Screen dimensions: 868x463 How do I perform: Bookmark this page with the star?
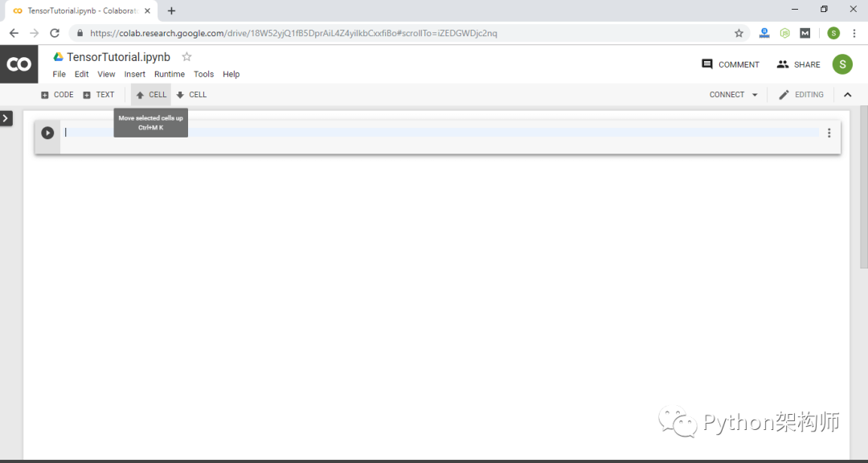(x=739, y=33)
